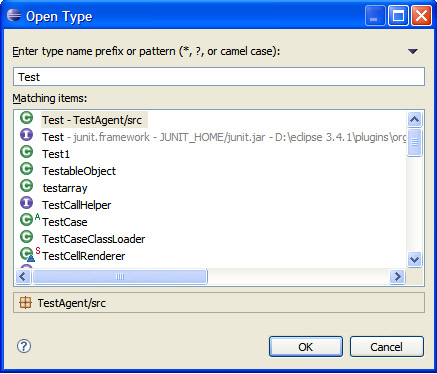This screenshot has height=374, width=437.
Task: Select the TestCaseClassLoader entry
Action: click(x=94, y=239)
